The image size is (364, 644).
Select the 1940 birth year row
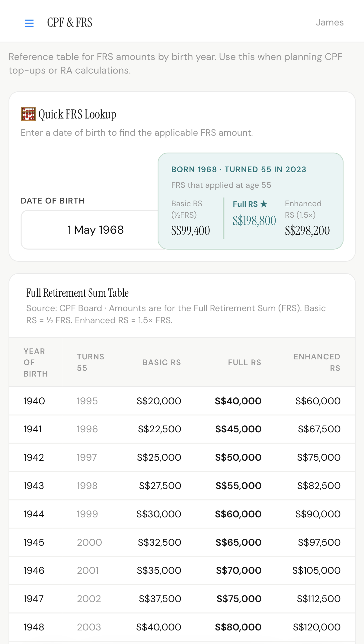click(x=182, y=401)
